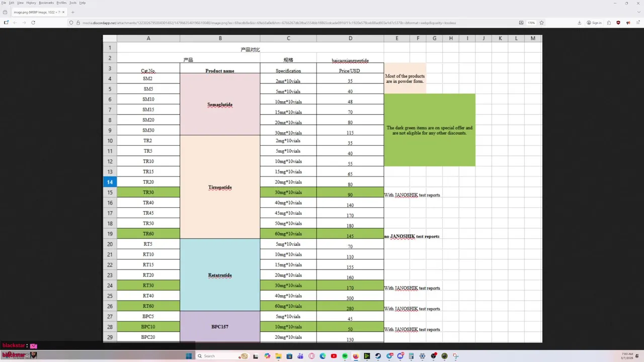
Task: Click the taskbar Search box
Action: pyautogui.click(x=222, y=356)
